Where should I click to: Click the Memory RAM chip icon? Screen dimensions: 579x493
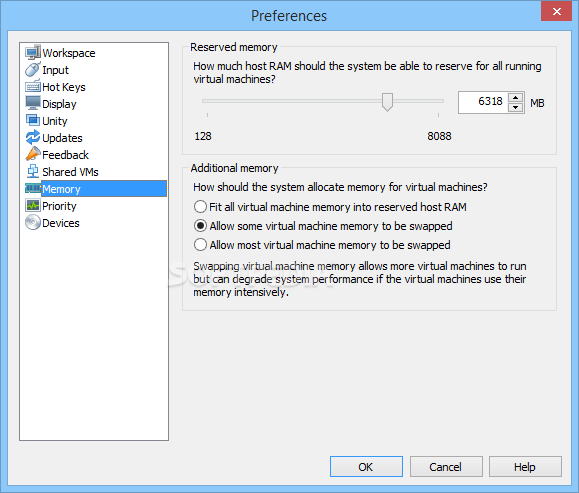tap(33, 189)
